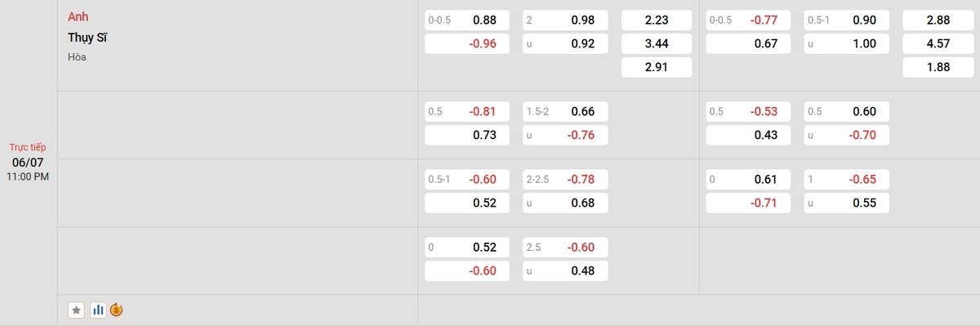Choose 1X2 odds 3.44 for Thụy Sĩ
Image resolution: width=980 pixels, height=326 pixels.
[x=657, y=43]
